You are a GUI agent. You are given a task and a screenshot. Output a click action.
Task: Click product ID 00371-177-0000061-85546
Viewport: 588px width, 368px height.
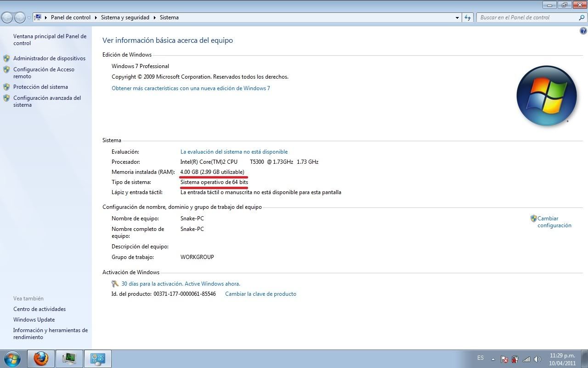[185, 294]
